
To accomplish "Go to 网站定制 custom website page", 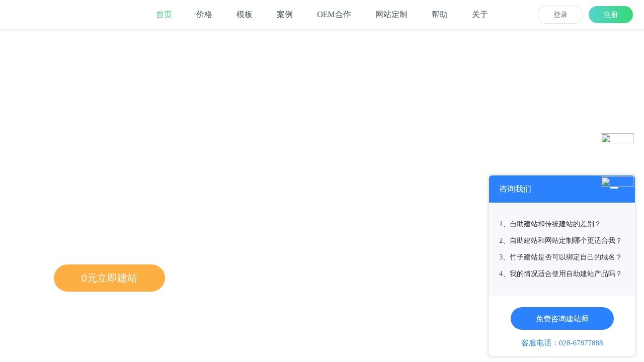I will 391,15.
